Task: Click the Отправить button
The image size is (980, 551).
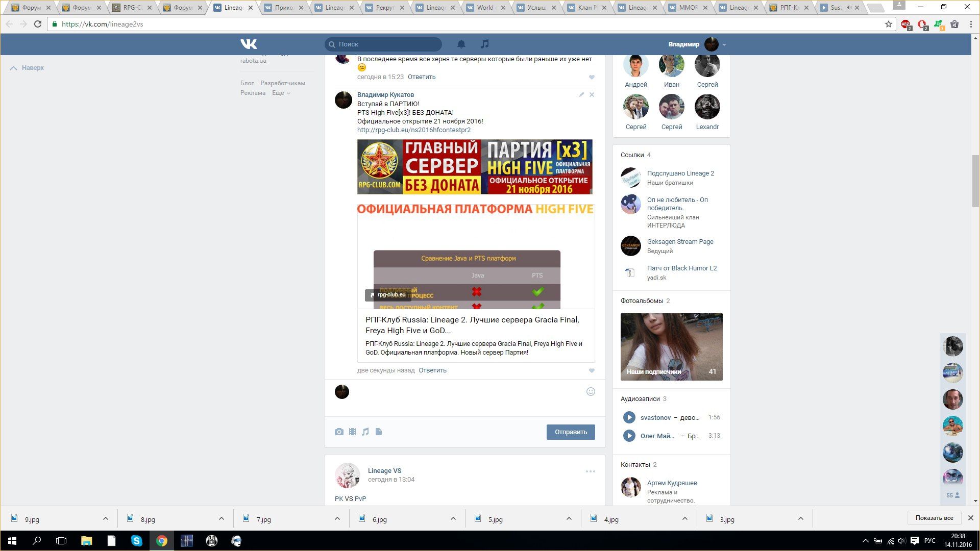Action: click(x=571, y=432)
